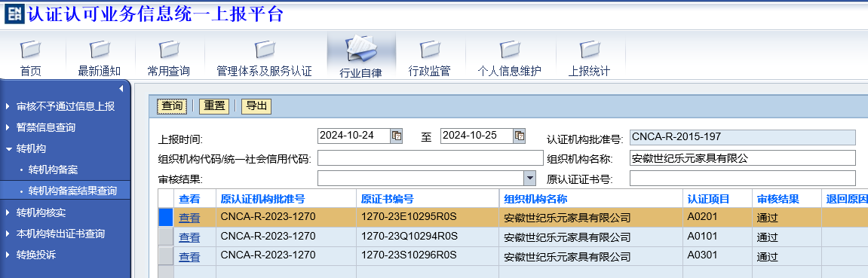The width and height of the screenshot is (868, 278).
Task: Click the 组织机构名称 input field
Action: coord(742,158)
